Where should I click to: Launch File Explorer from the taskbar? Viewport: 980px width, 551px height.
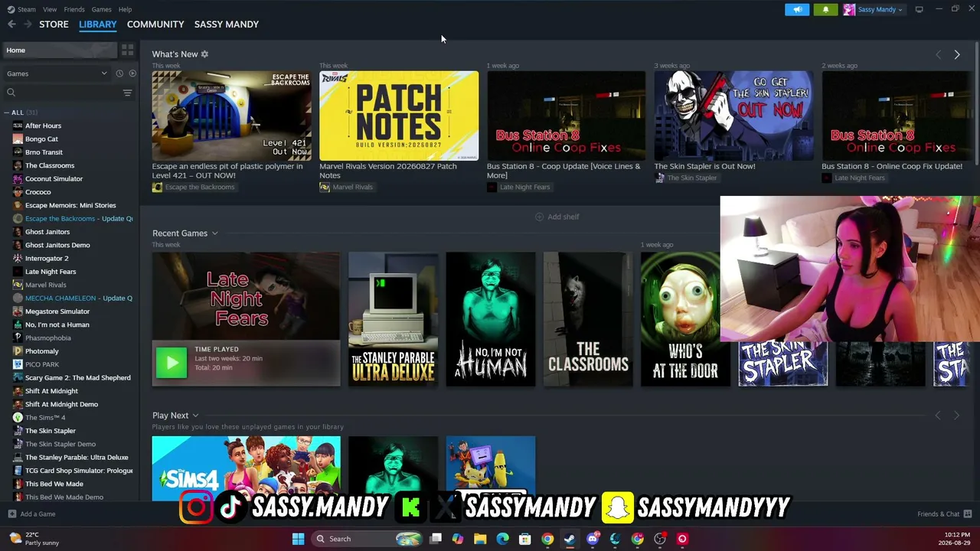(480, 539)
